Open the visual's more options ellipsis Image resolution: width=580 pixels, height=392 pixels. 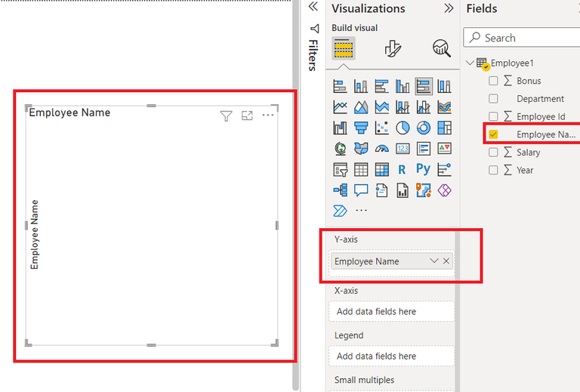[268, 115]
